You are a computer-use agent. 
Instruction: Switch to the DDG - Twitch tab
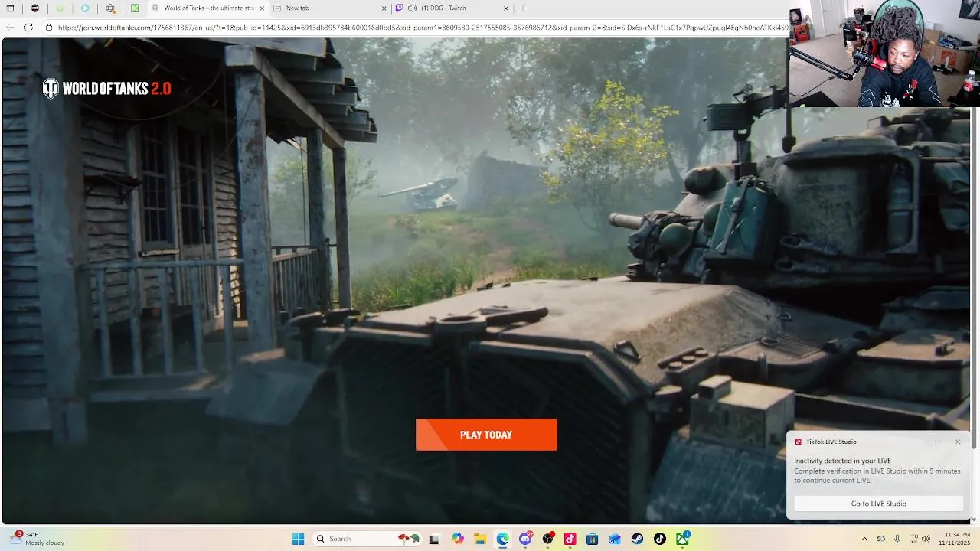pyautogui.click(x=452, y=8)
